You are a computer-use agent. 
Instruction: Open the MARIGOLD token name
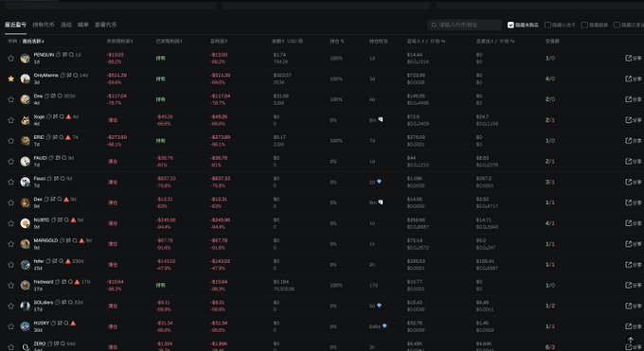[45, 240]
